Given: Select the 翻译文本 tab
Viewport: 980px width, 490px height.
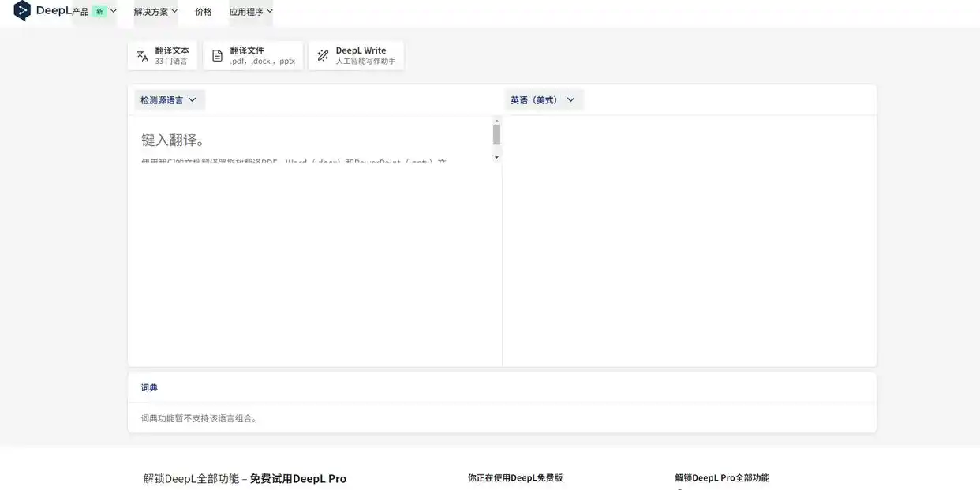Looking at the screenshot, I should [x=163, y=54].
